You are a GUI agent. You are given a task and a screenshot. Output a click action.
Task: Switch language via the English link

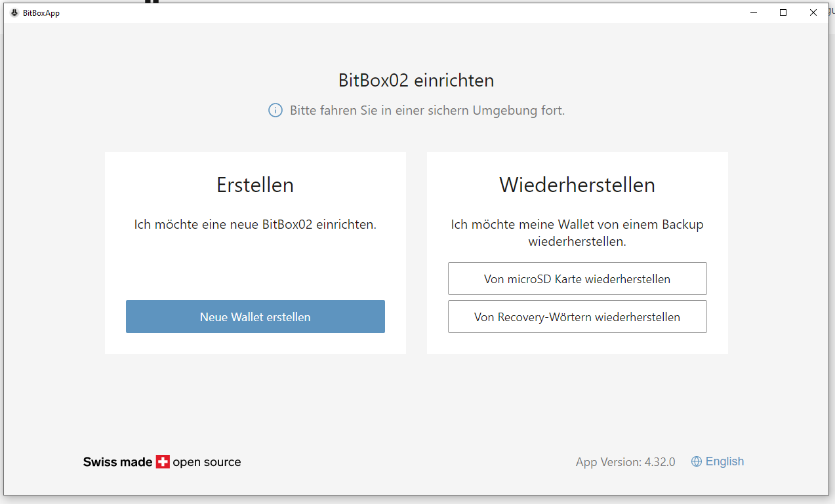pos(725,461)
